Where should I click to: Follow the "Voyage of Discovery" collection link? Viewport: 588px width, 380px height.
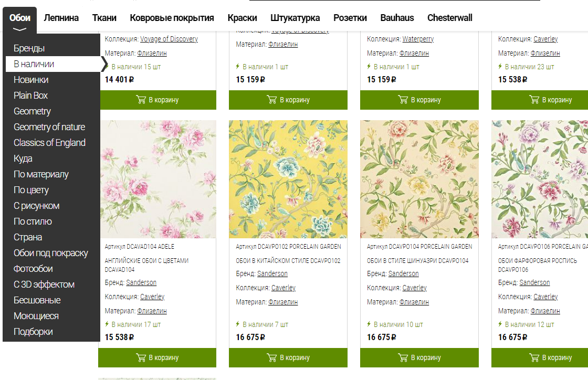click(169, 39)
